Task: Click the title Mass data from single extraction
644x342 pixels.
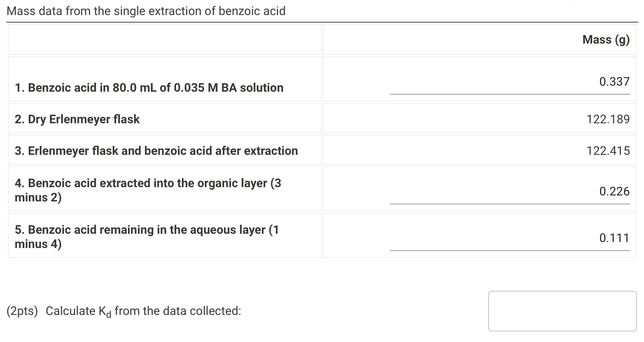Action: 146,11
